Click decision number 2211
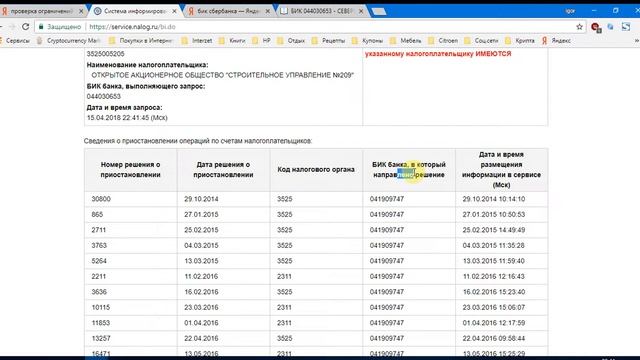 [99, 277]
